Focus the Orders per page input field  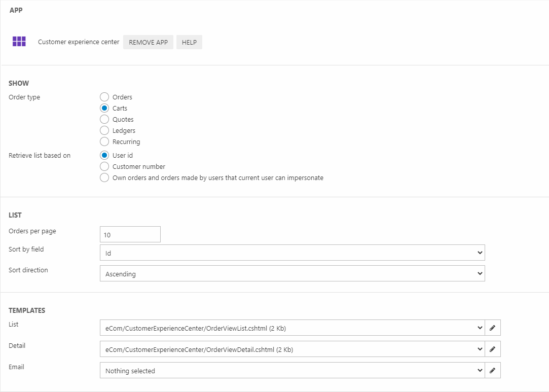click(130, 235)
